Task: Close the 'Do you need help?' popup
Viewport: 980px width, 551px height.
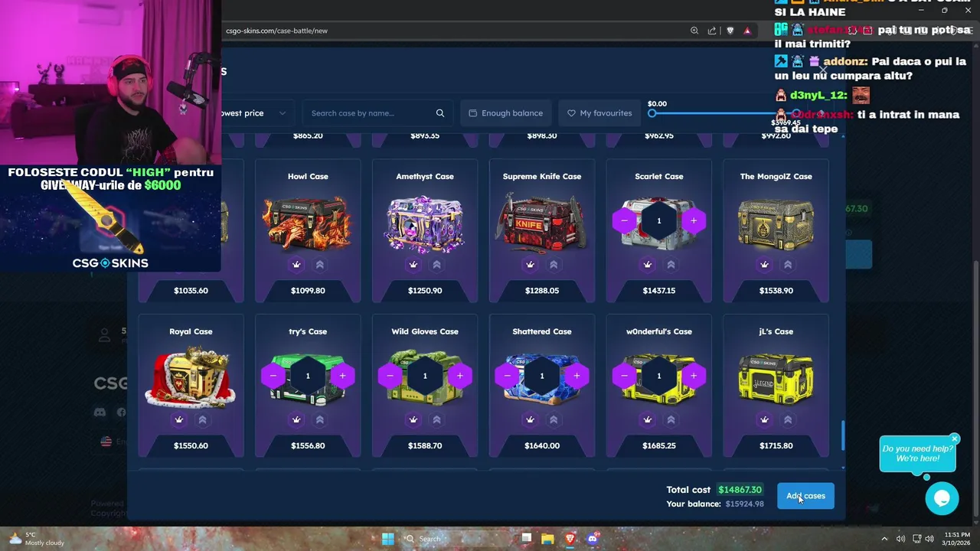Action: coord(955,439)
